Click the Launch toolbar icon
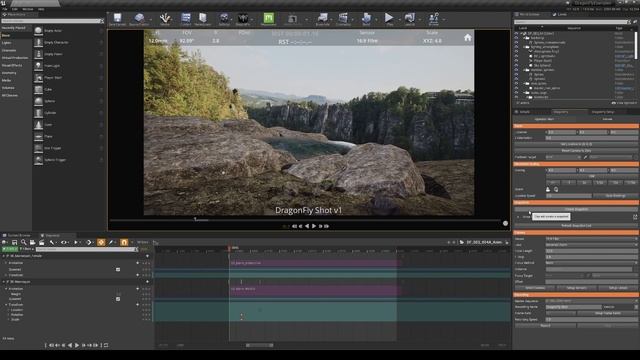The height and width of the screenshot is (360, 640). coord(409,18)
